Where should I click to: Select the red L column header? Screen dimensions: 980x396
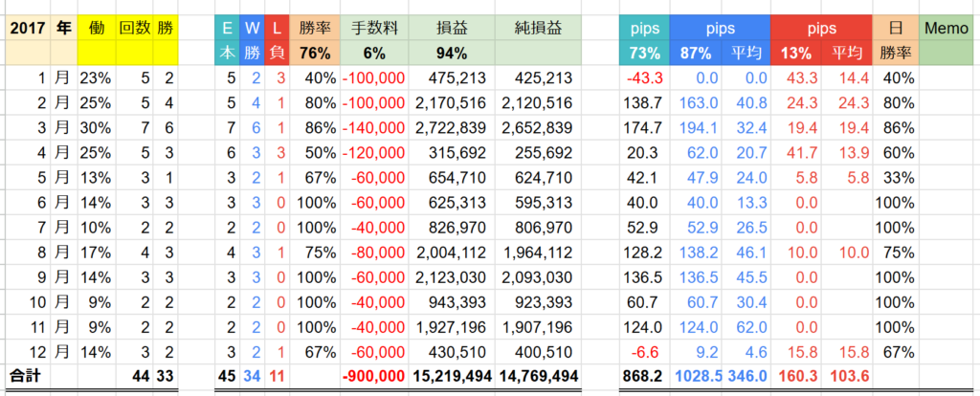coord(277,29)
